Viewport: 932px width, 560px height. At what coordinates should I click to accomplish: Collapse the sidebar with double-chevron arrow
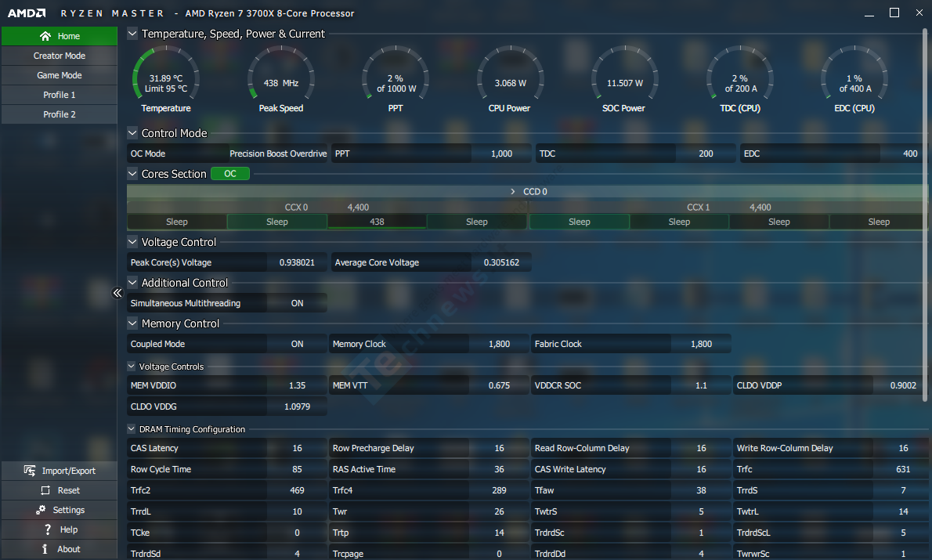click(x=117, y=292)
